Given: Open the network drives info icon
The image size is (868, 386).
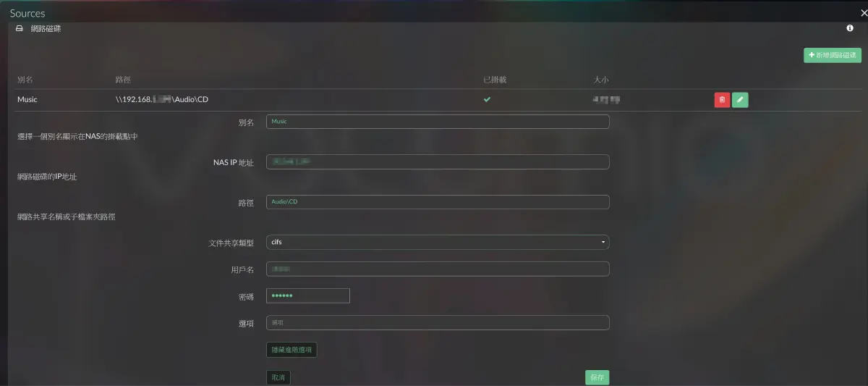Looking at the screenshot, I should [850, 28].
